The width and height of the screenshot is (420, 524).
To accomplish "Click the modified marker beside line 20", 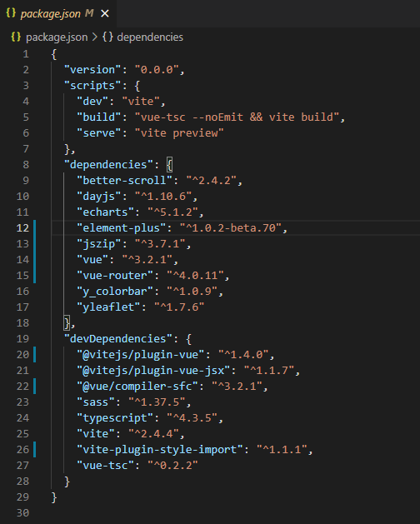I will (x=34, y=355).
